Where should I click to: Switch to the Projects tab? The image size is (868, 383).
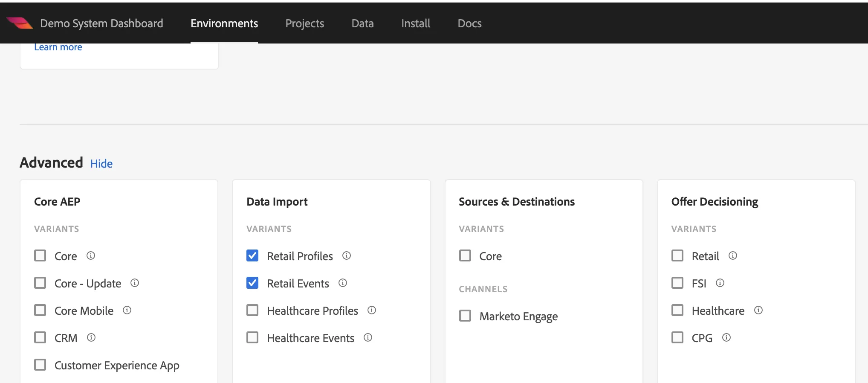[305, 23]
